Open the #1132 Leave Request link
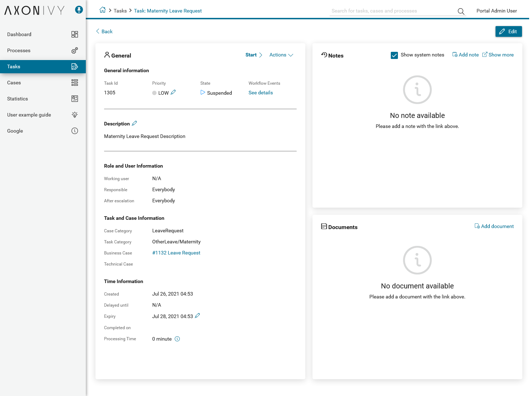 [x=176, y=253]
